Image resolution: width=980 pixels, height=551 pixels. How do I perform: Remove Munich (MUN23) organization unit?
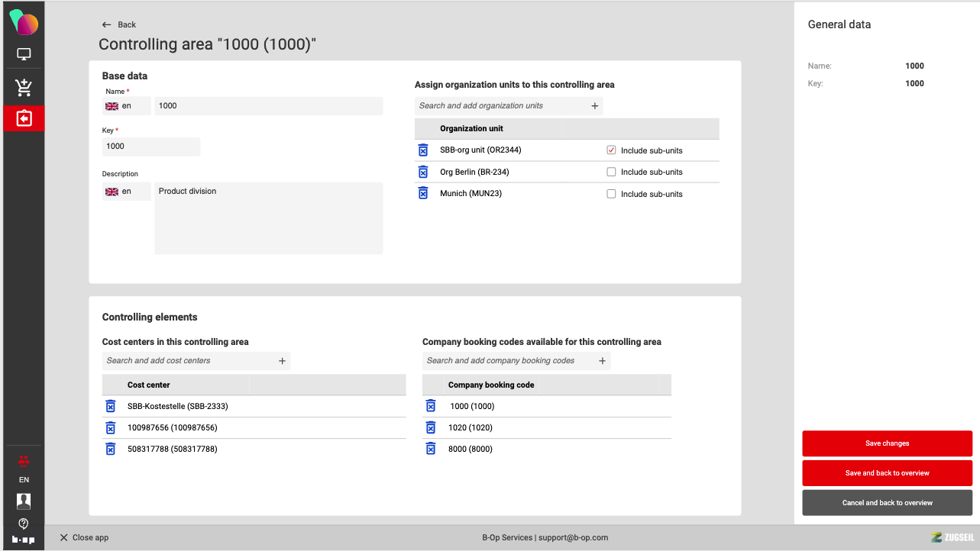point(423,194)
